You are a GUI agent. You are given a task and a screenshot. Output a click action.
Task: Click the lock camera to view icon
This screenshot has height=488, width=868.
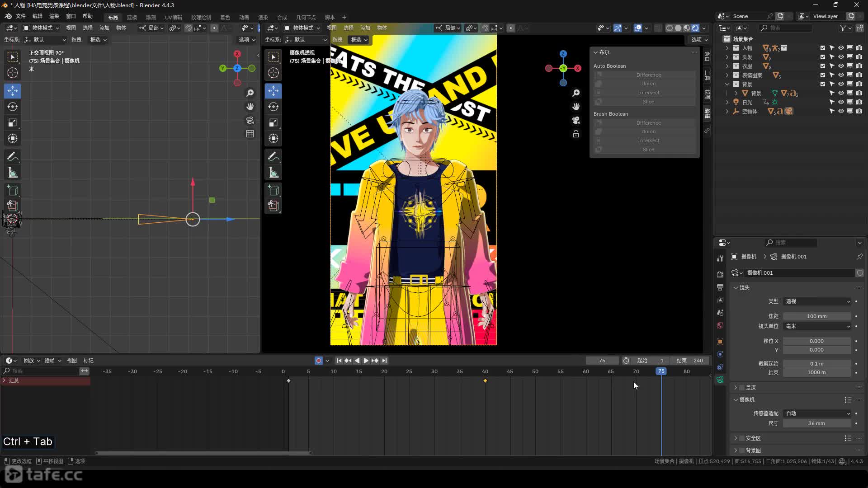click(x=576, y=134)
